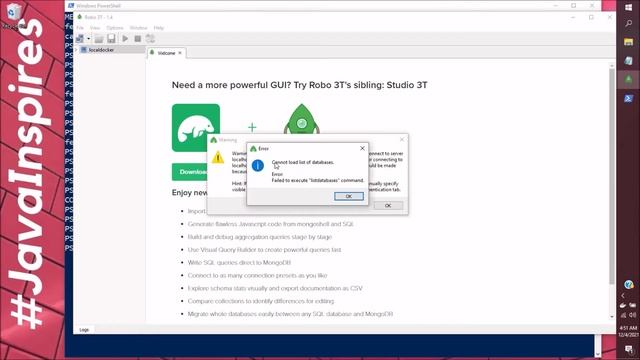Click the Welcome page vertical scrollbar
The height and width of the screenshot is (360, 640).
pos(611,176)
